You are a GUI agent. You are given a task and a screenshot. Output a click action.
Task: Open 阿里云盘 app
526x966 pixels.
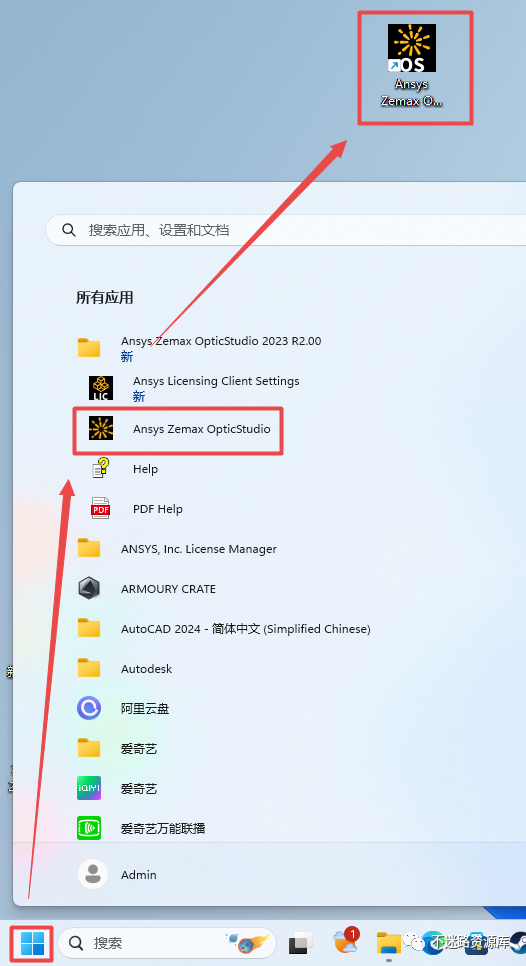point(144,709)
